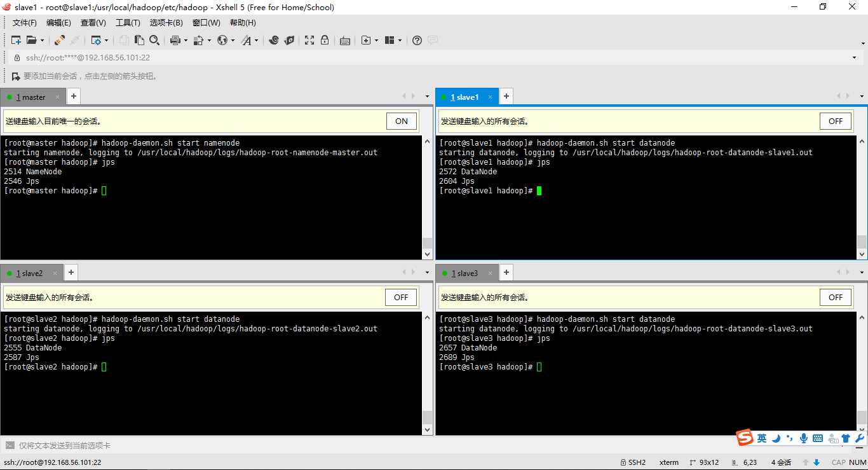868x470 pixels.
Task: Close the slave2 session tab
Action: [55, 273]
